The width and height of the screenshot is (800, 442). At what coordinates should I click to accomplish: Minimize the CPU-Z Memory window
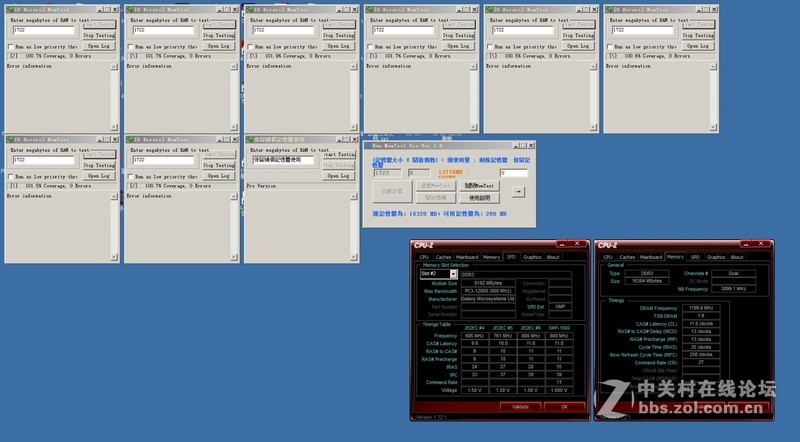point(745,244)
